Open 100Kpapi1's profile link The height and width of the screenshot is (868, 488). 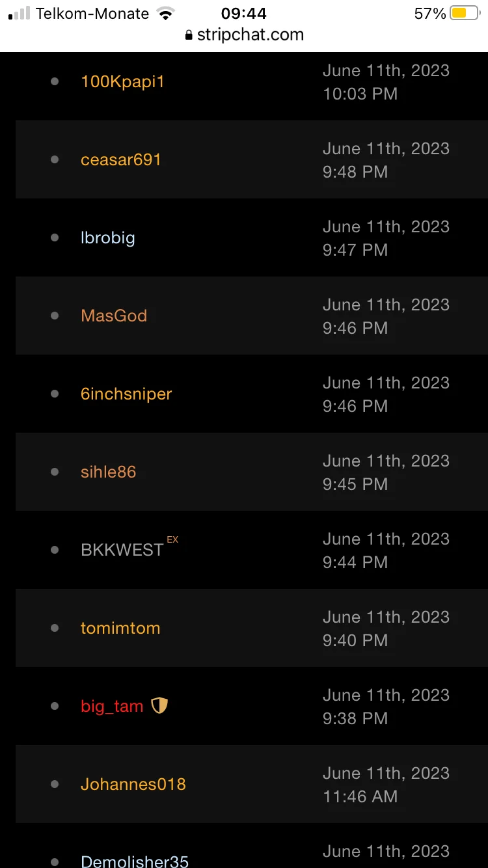point(122,82)
